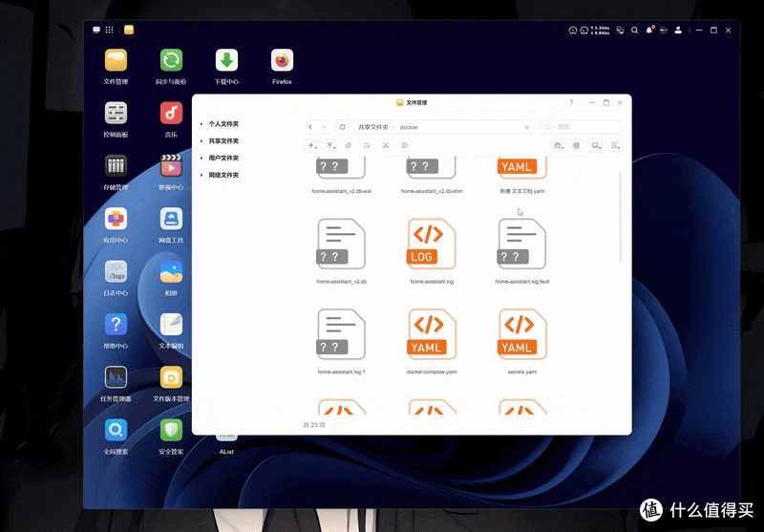
Task: Open the 应用中心 desktop icon
Action: point(116,219)
